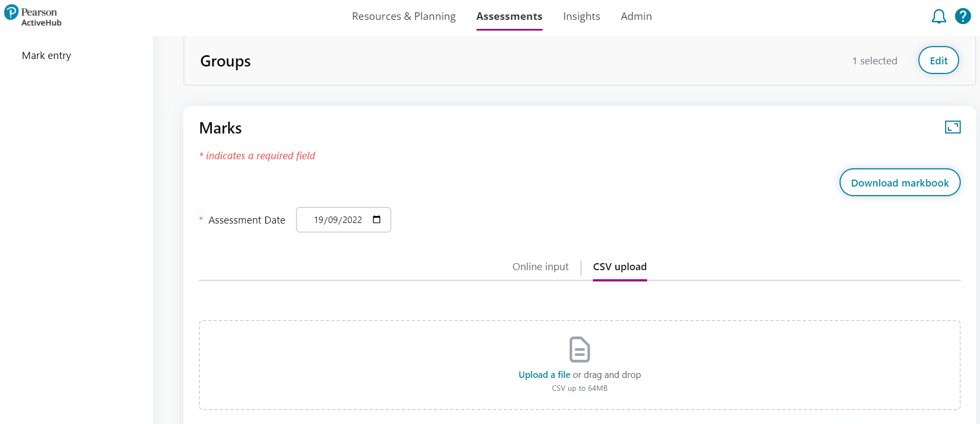The width and height of the screenshot is (980, 424).
Task: Click the 1 selected groups label
Action: pos(874,61)
